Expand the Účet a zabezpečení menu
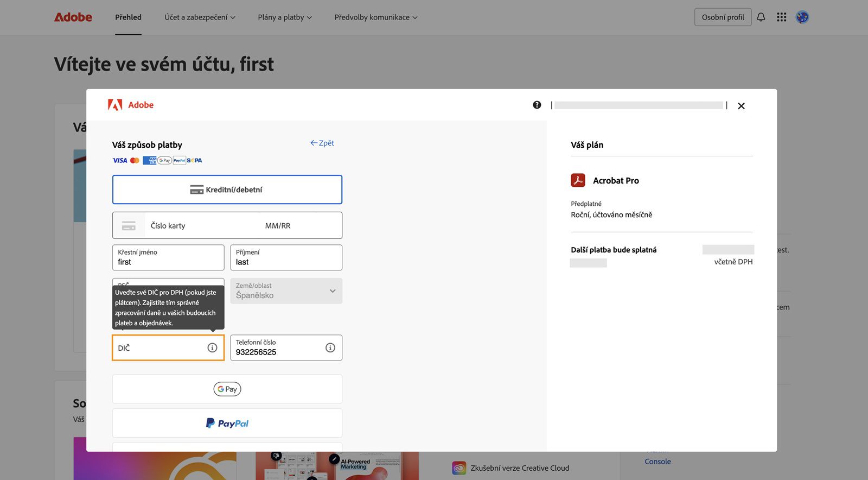Viewport: 868px width, 480px height. pos(200,17)
